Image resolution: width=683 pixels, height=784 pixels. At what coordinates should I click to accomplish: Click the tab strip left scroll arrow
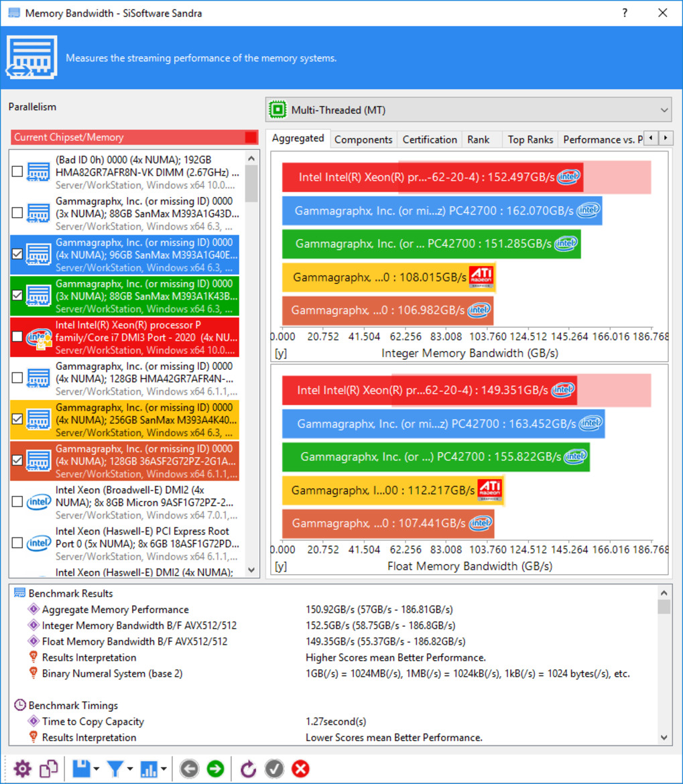(x=651, y=138)
